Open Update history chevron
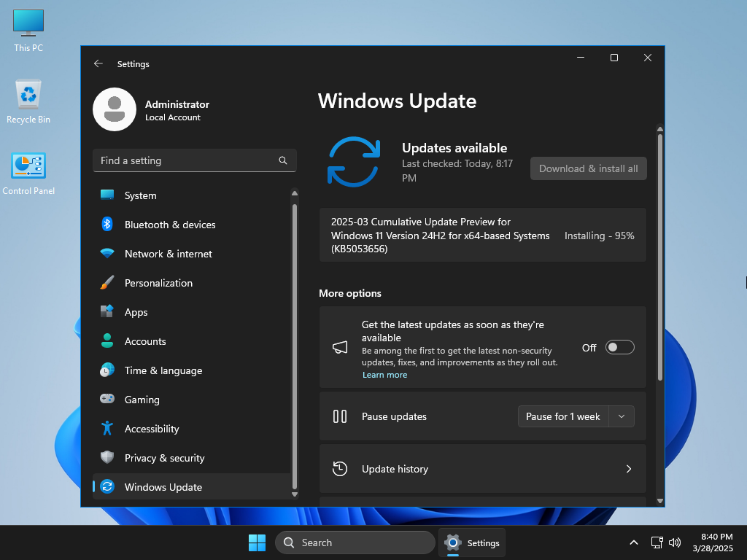The height and width of the screenshot is (560, 747). tap(629, 469)
